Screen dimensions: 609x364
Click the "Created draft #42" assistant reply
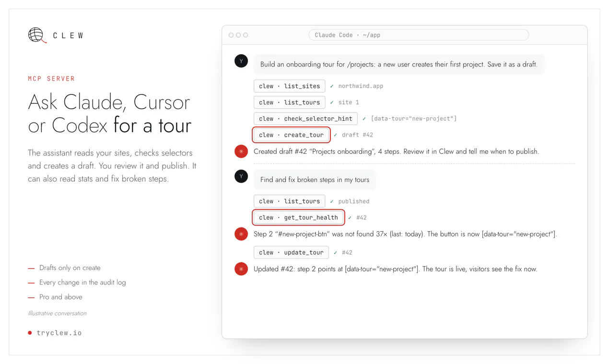396,151
